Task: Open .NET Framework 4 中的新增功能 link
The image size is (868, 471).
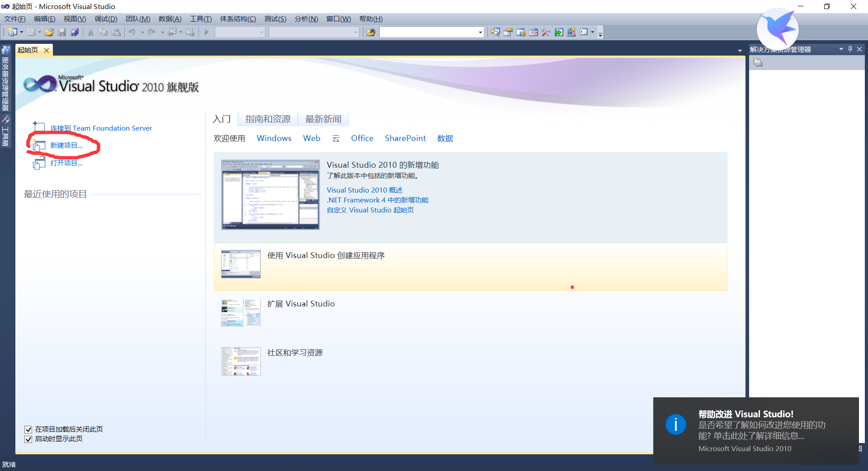Action: (377, 200)
